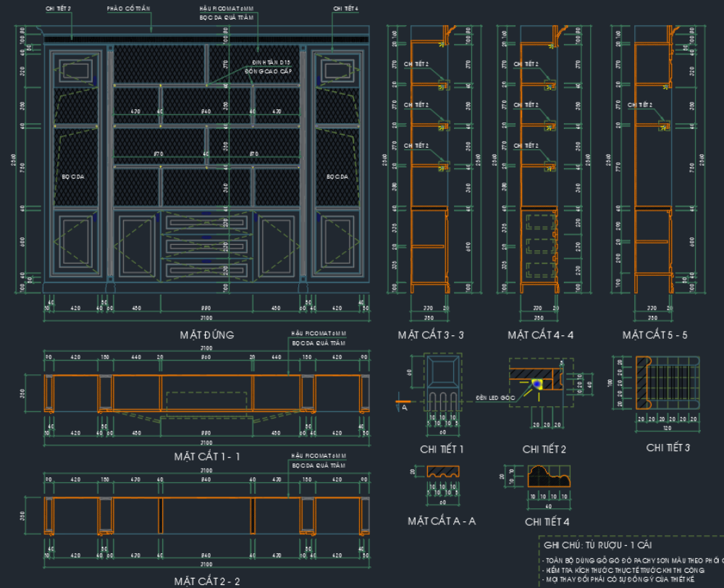Select the 2100 overall dimension under MẶT ĐỨNG
The image size is (724, 588).
click(x=206, y=318)
